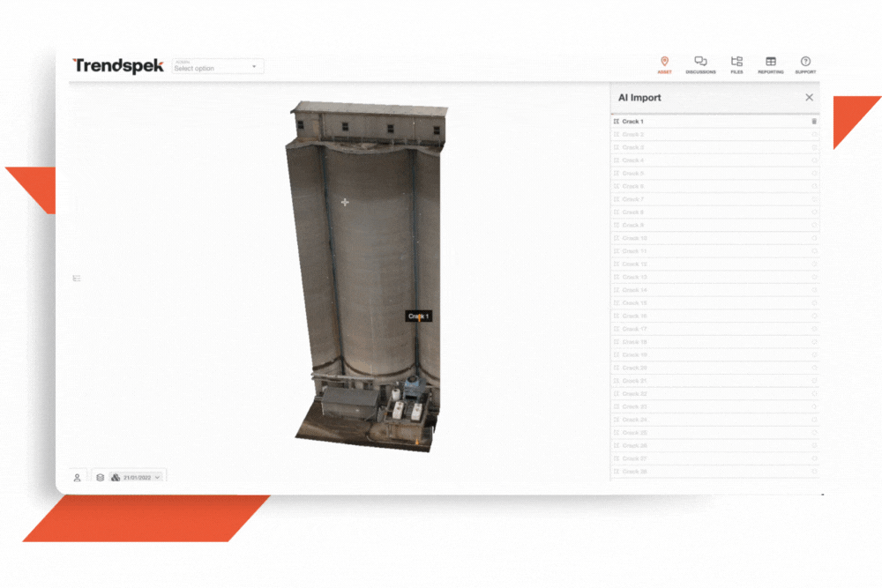Viewport: 882px width, 588px height.
Task: Select the Crack 19 list entry
Action: point(714,354)
